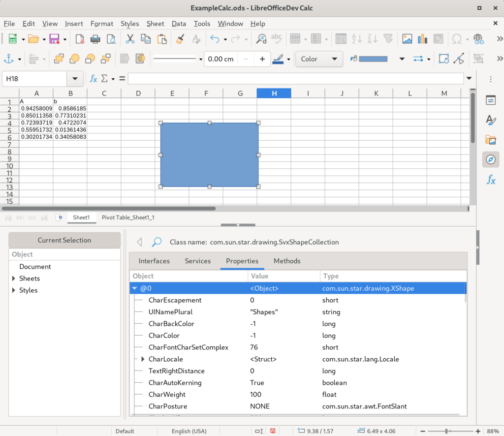Toggle the Current Selection button

64,240
